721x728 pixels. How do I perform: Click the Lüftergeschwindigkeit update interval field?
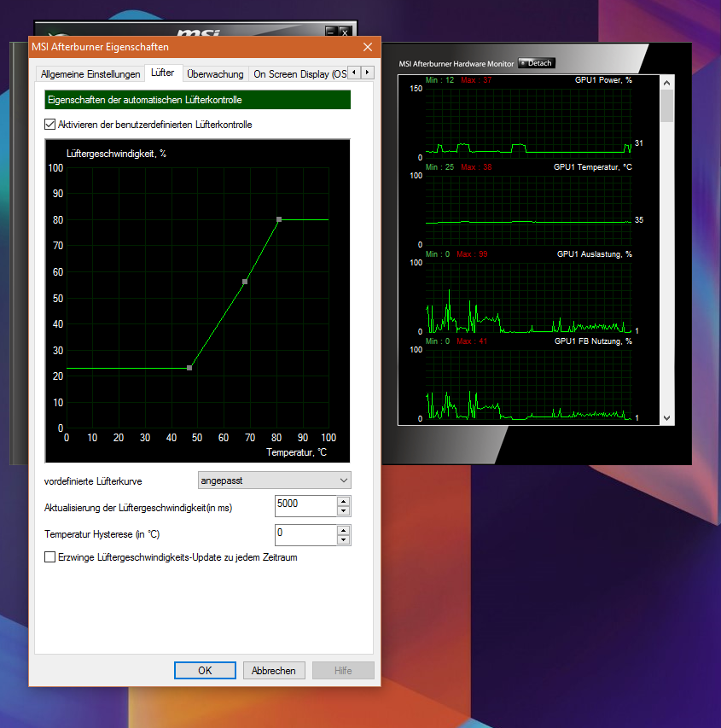[x=305, y=506]
